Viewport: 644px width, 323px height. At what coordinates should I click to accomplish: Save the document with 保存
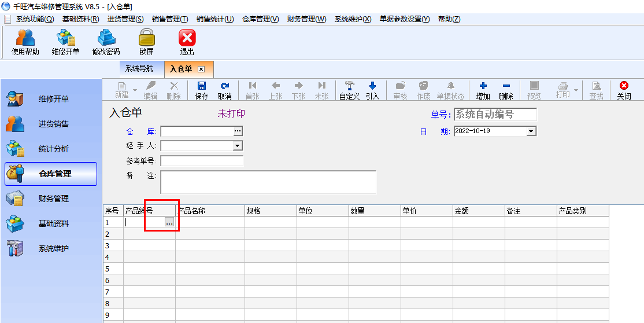pos(202,90)
